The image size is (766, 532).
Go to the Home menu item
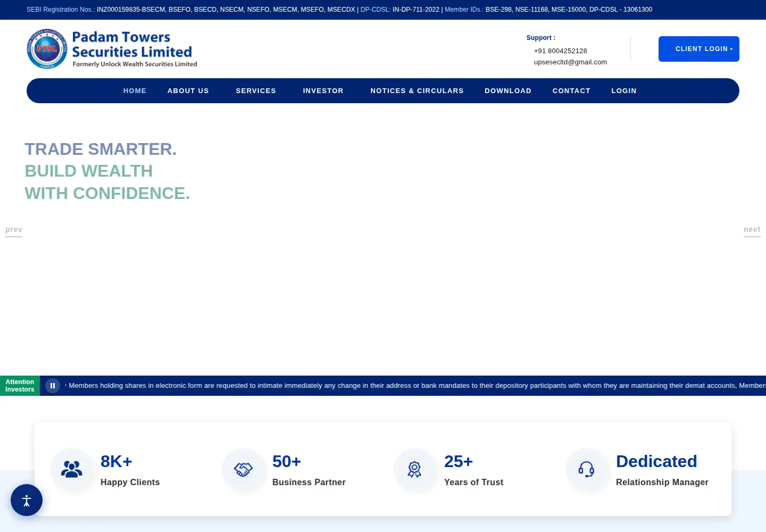[135, 91]
